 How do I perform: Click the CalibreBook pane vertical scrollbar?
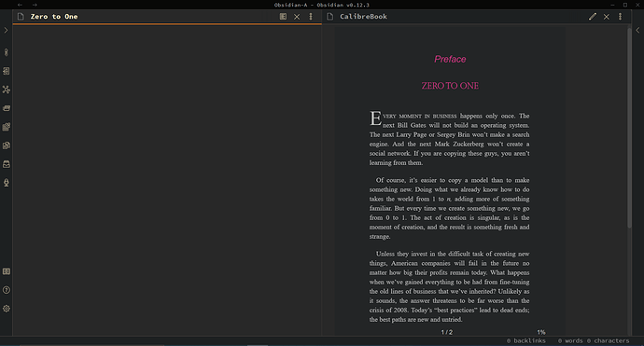[x=629, y=127]
